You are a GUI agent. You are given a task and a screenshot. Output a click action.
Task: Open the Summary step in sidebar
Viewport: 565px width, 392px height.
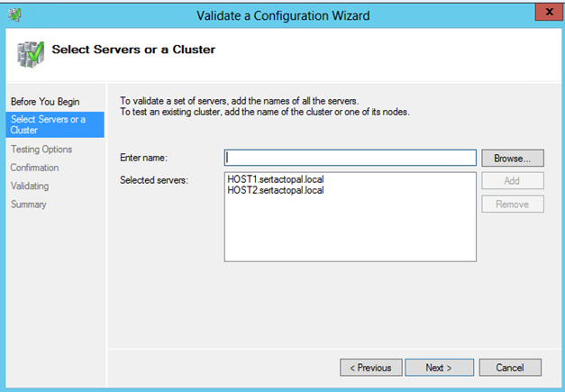[x=28, y=205]
